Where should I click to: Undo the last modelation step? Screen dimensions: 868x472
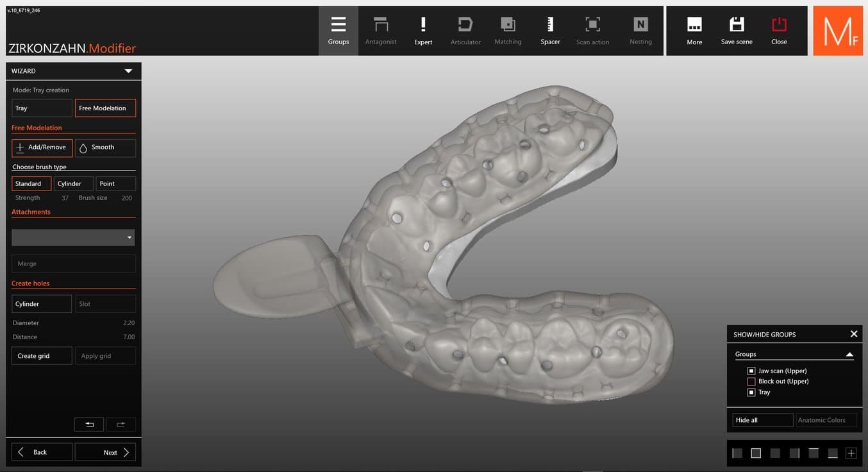tap(90, 425)
